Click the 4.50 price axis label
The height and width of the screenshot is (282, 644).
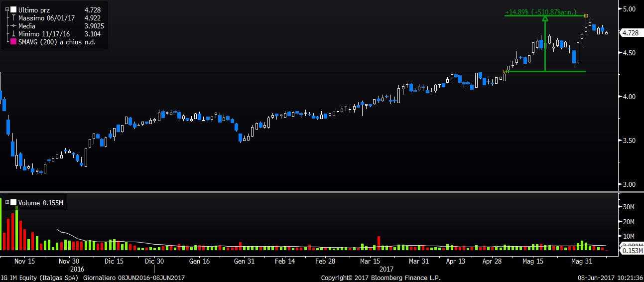pos(630,53)
